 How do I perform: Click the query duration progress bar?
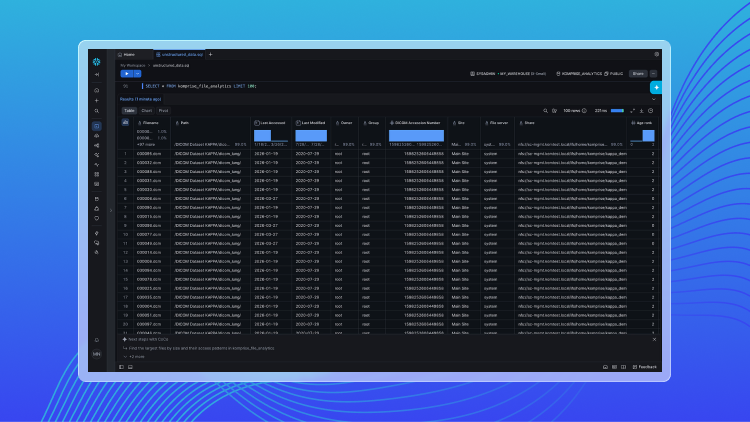[618, 111]
